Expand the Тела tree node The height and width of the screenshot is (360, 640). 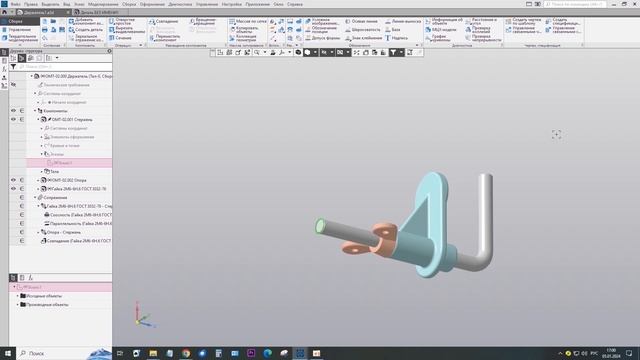coord(42,171)
